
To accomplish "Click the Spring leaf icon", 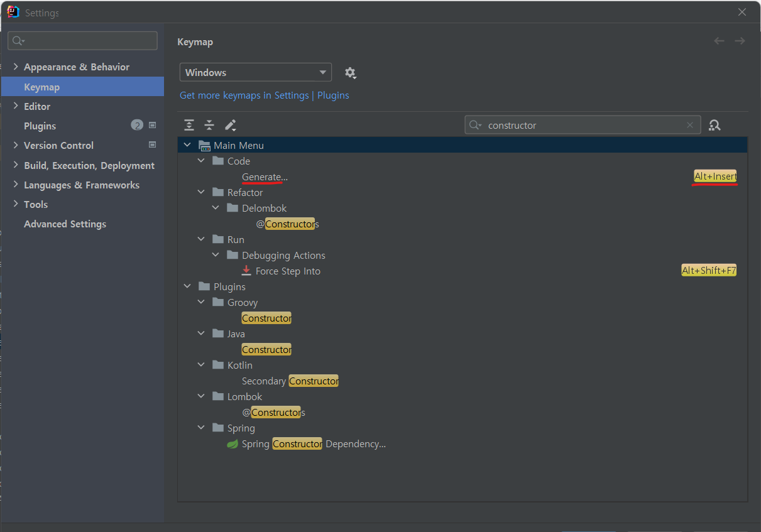I will point(233,444).
